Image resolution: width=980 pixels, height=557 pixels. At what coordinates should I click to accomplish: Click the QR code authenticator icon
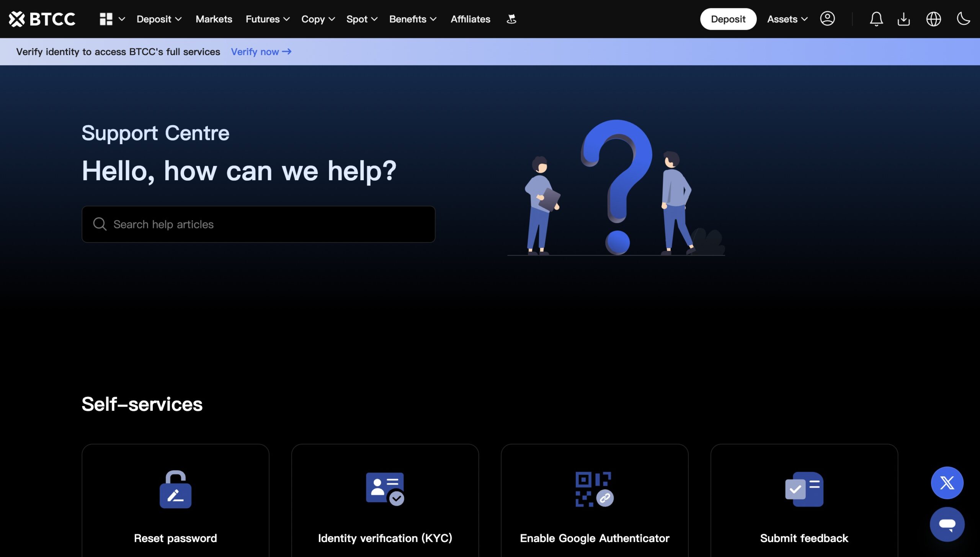tap(595, 489)
